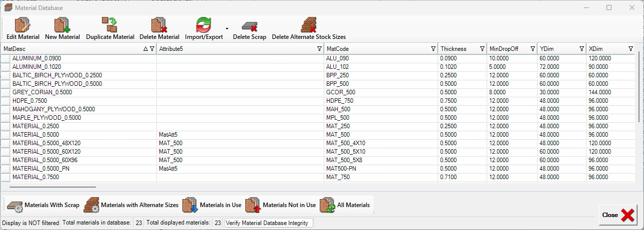This screenshot has width=644, height=230.
Task: Click Verify Material Database Integrity button
Action: (269, 223)
